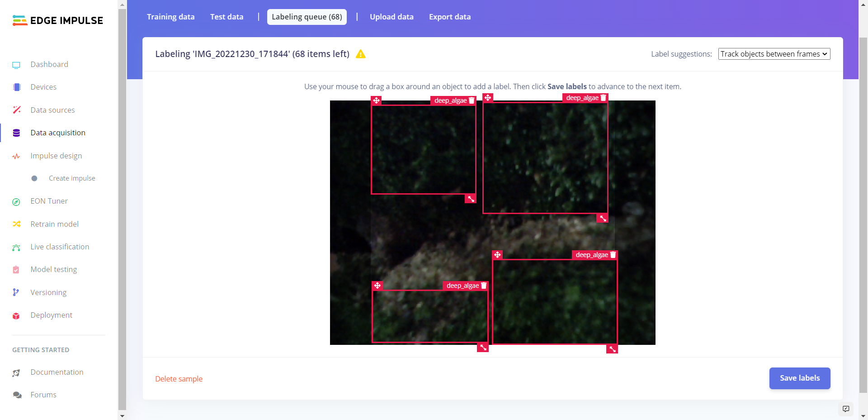The image size is (868, 420).
Task: Click the Devices chip icon
Action: [x=17, y=87]
